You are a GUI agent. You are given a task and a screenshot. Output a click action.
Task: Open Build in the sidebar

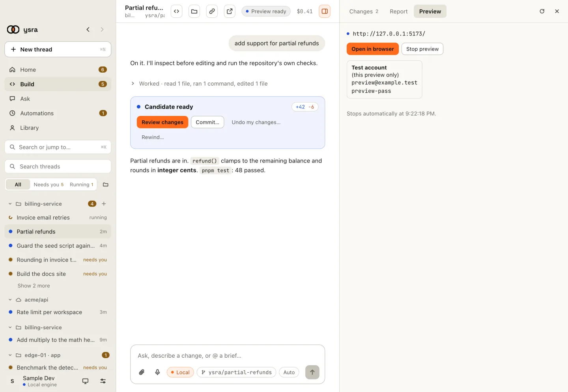click(x=58, y=84)
